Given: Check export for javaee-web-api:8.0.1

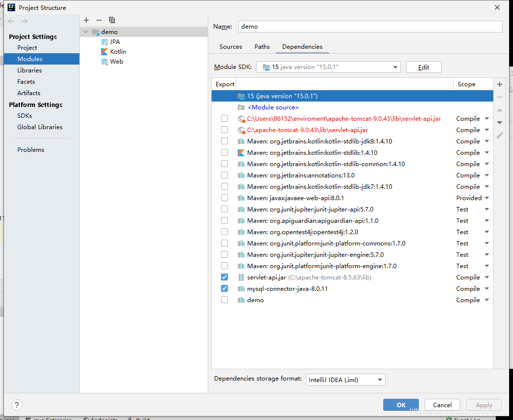Looking at the screenshot, I should [x=224, y=198].
